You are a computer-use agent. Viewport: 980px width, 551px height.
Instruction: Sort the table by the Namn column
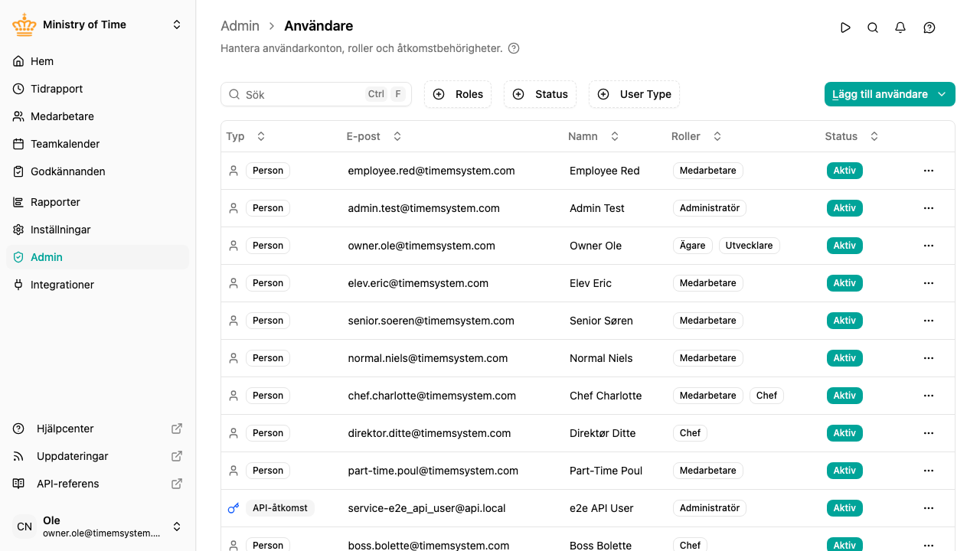coord(593,136)
